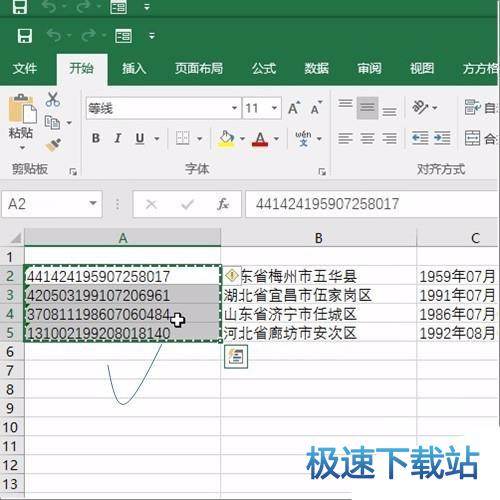Decrease font size with small A
The height and width of the screenshot is (500, 500).
click(316, 108)
